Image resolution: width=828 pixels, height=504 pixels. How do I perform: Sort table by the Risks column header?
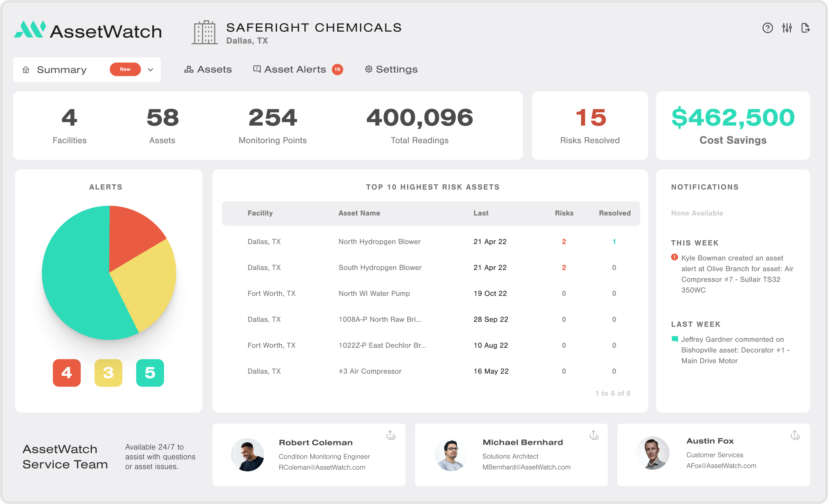(564, 213)
